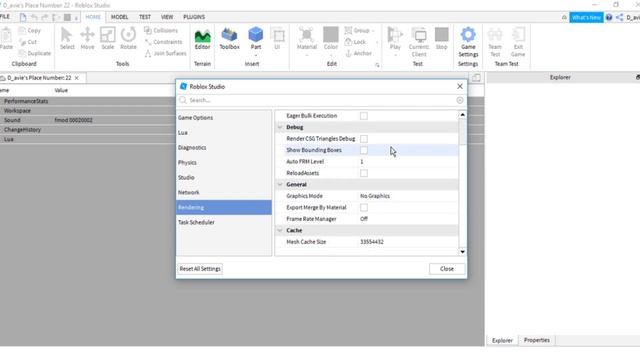Start a Team Test
Viewport: 640px width, 360px height.
tap(495, 42)
